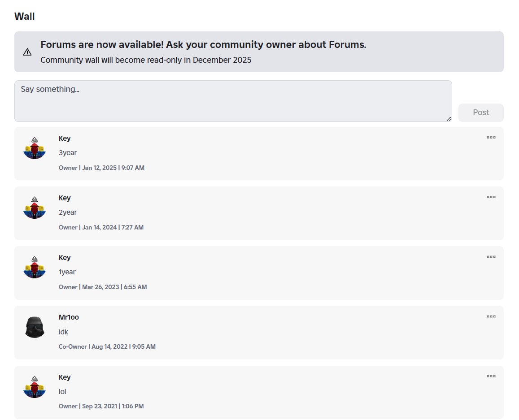
Task: Click the Post button
Action: [481, 113]
